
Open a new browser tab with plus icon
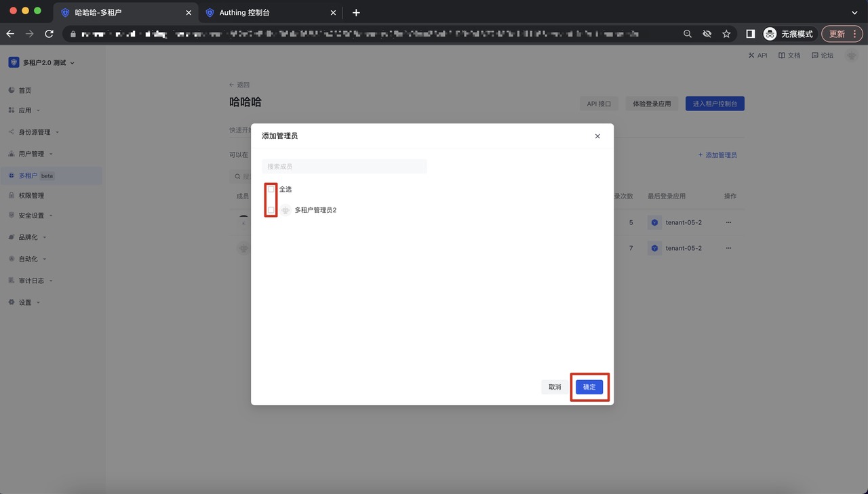tap(356, 13)
